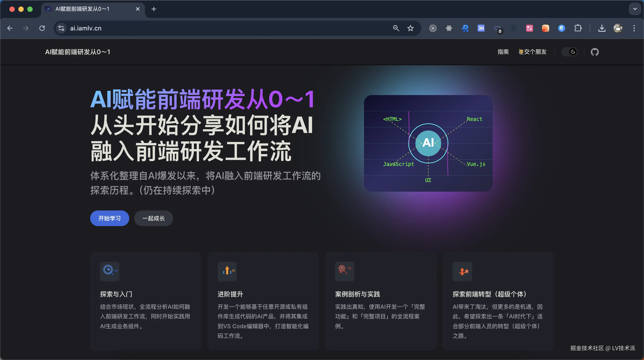This screenshot has height=360, width=644.
Task: Click the React DevTools extension icon
Action: click(x=449, y=28)
